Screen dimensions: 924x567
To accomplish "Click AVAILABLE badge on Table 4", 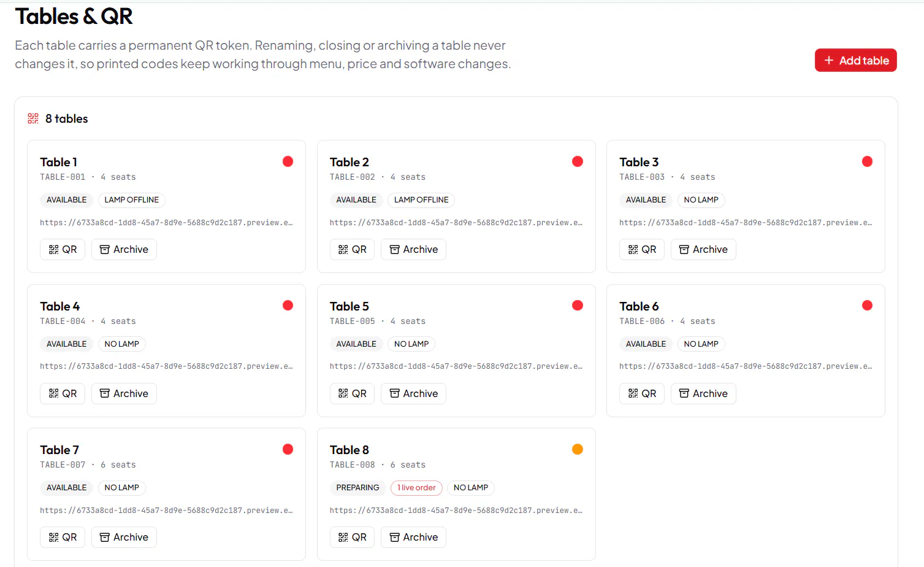I will pyautogui.click(x=67, y=344).
